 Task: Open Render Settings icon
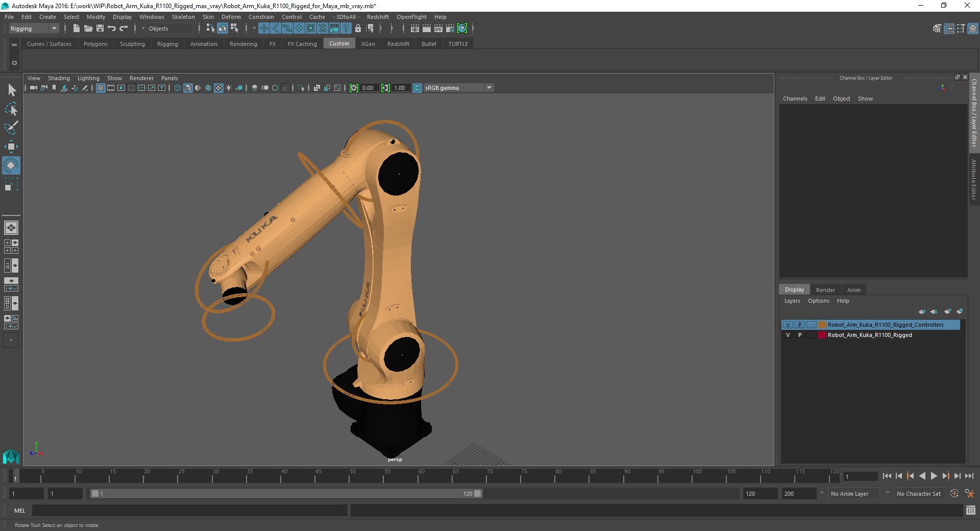(450, 29)
